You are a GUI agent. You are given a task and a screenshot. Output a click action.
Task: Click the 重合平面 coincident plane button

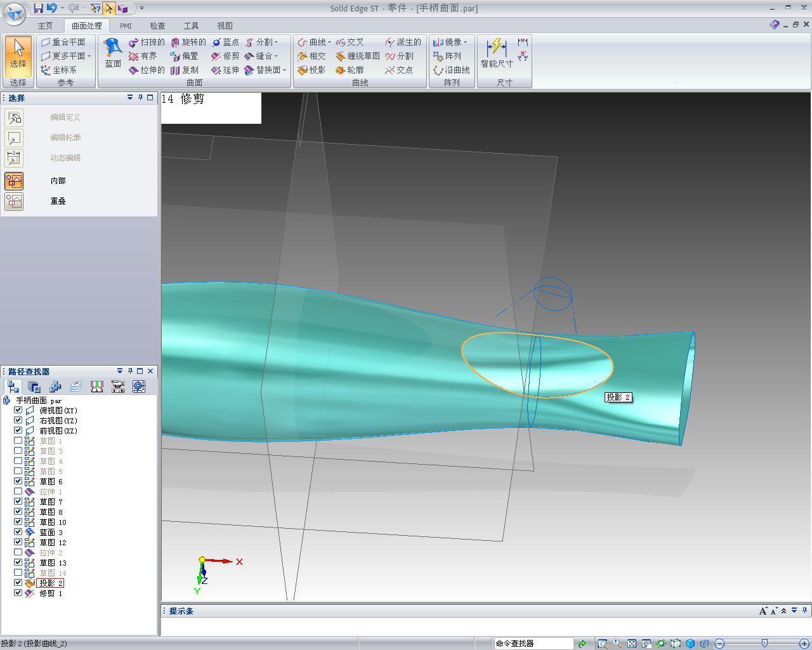62,42
